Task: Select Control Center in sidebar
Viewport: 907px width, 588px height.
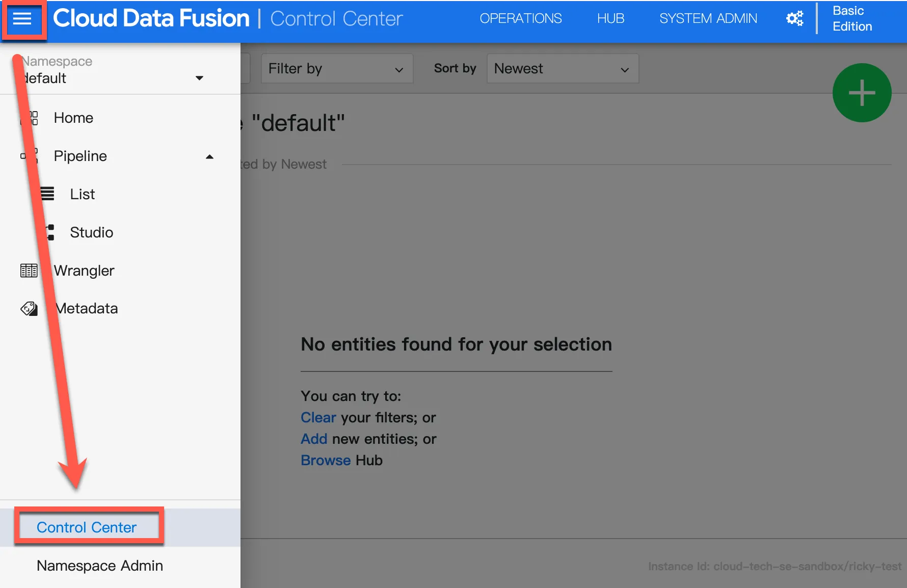Action: (87, 527)
